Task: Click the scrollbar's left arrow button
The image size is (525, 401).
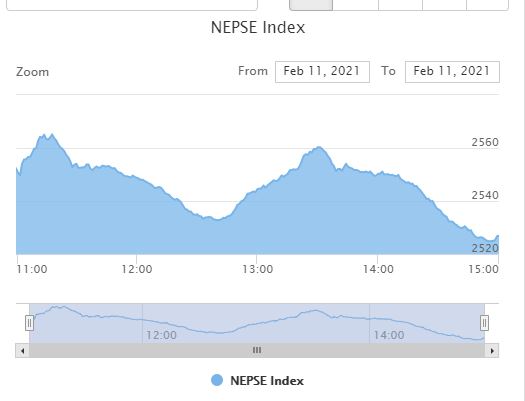Action: click(22, 351)
